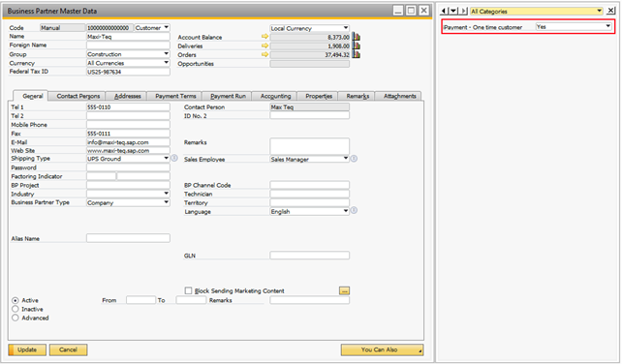This screenshot has width=622, height=364.
Task: Tick Block Sending Marketing Content checkbox
Action: [188, 290]
